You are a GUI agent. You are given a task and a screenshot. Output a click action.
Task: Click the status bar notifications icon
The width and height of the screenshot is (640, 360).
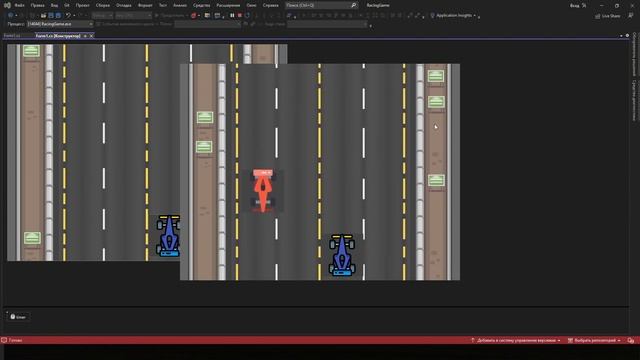coord(631,340)
